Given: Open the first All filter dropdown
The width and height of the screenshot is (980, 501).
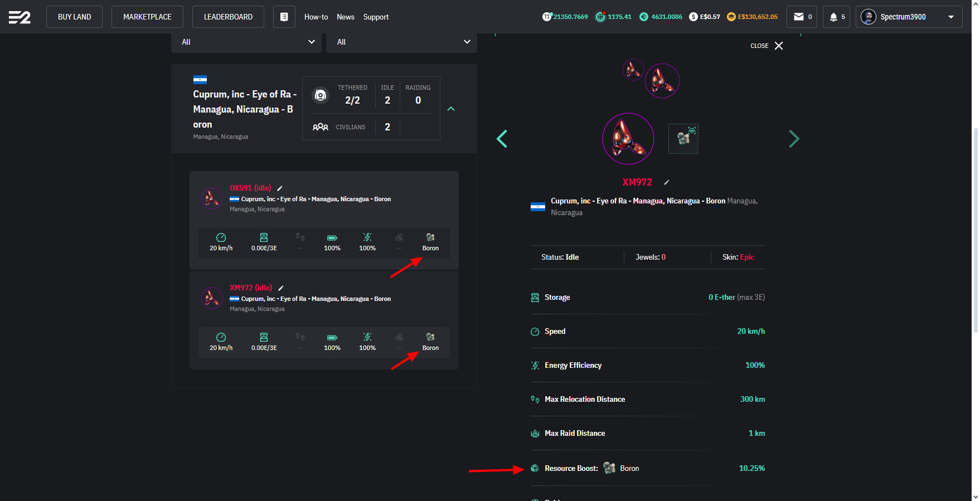Looking at the screenshot, I should (246, 42).
